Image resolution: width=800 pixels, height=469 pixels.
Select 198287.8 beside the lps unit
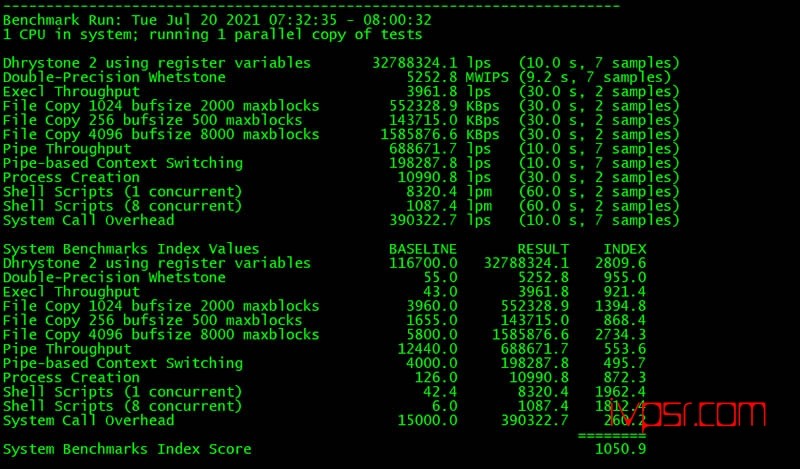click(423, 163)
